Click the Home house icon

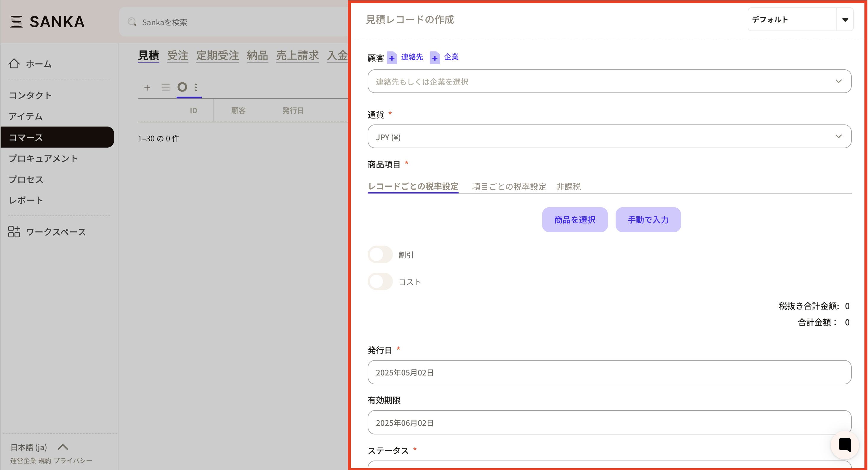pos(14,63)
